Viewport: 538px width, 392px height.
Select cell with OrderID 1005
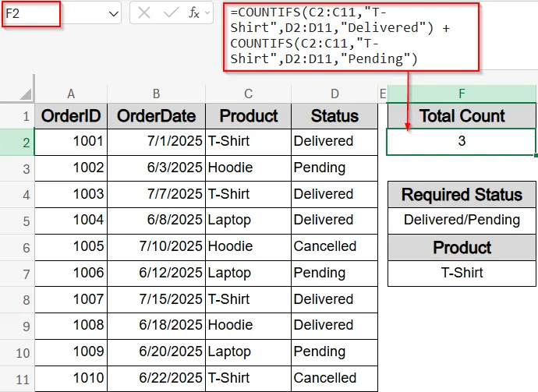[x=71, y=247]
